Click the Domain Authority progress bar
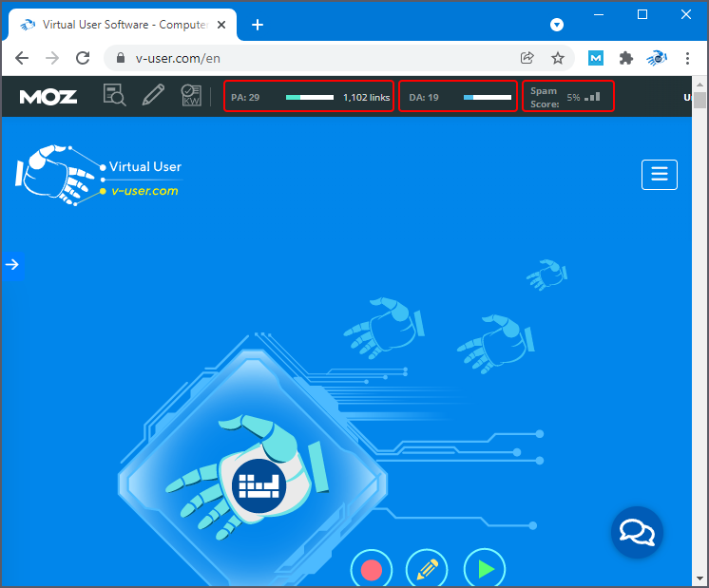709x588 pixels. pyautogui.click(x=488, y=98)
